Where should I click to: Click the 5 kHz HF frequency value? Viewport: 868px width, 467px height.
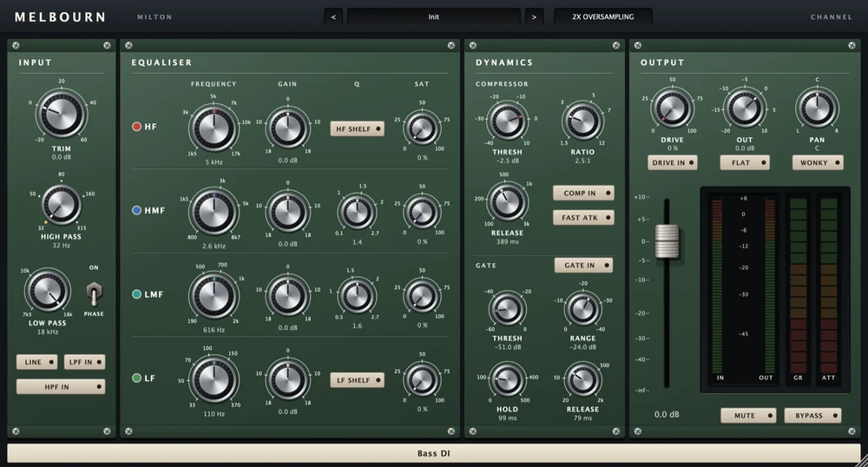click(214, 162)
